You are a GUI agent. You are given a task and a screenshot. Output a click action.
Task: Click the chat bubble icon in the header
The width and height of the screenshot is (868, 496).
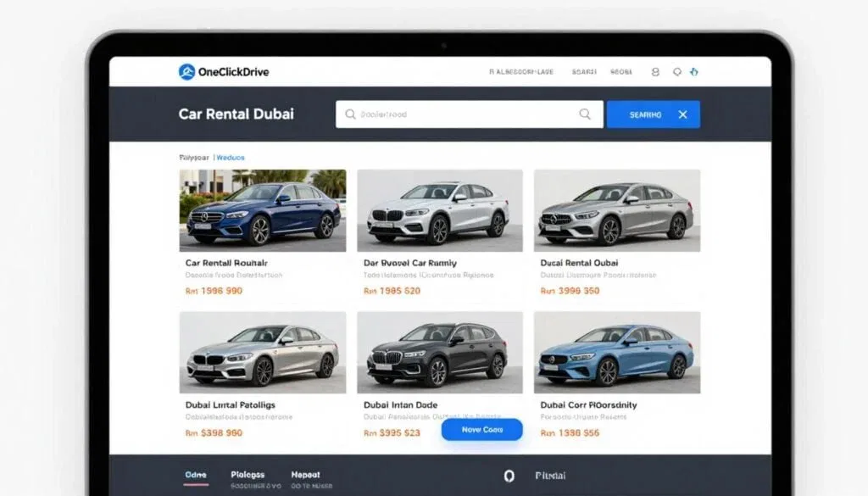pos(676,72)
